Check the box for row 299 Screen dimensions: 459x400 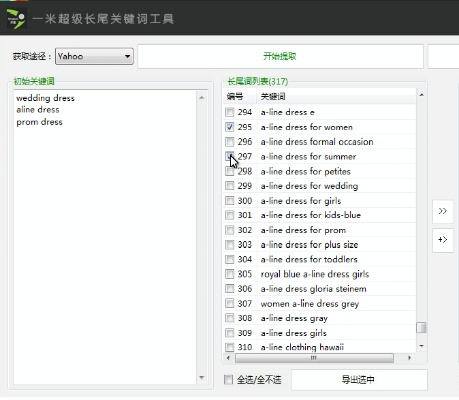230,186
